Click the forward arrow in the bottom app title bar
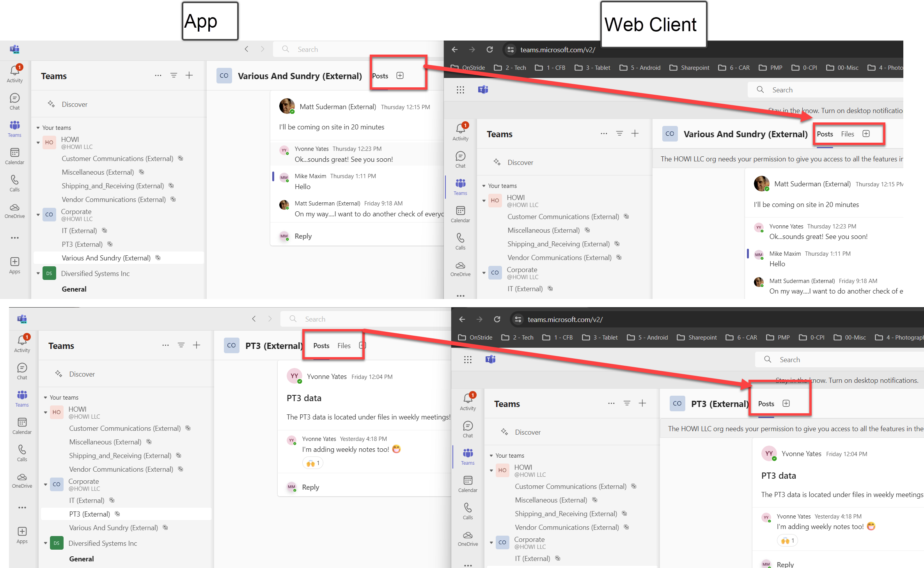The width and height of the screenshot is (924, 568). click(x=270, y=319)
